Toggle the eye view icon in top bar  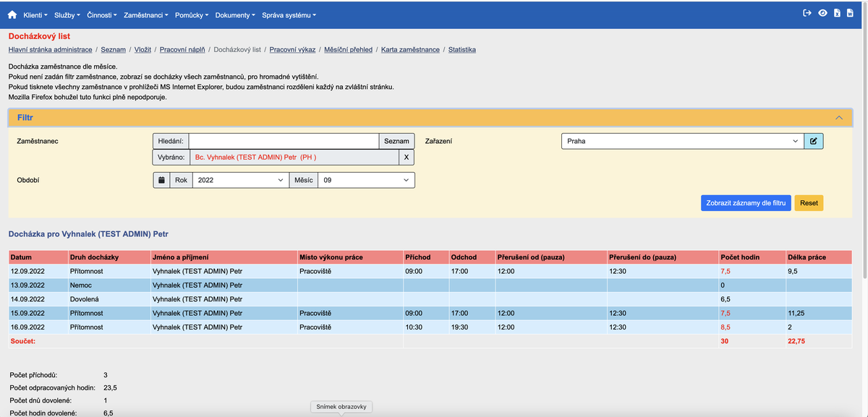pos(822,14)
